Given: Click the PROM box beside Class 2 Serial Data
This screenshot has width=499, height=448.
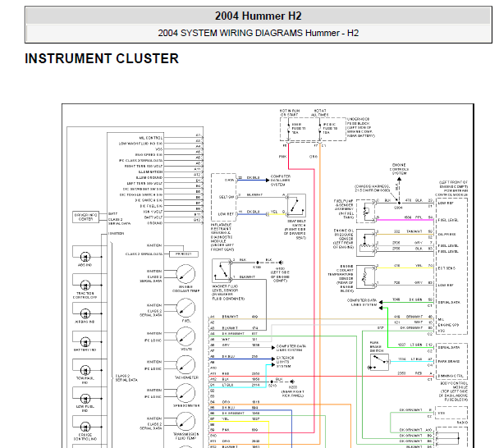Looking at the screenshot, I should [184, 254].
